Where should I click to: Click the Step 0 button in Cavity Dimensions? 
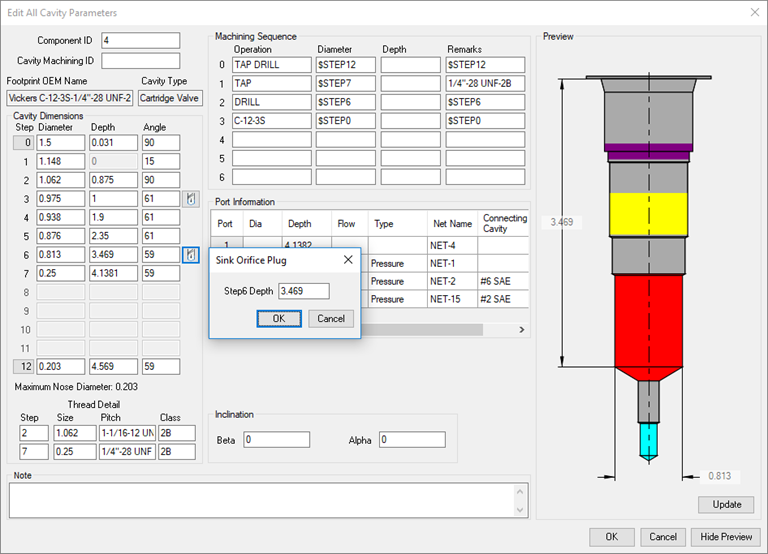[x=23, y=143]
